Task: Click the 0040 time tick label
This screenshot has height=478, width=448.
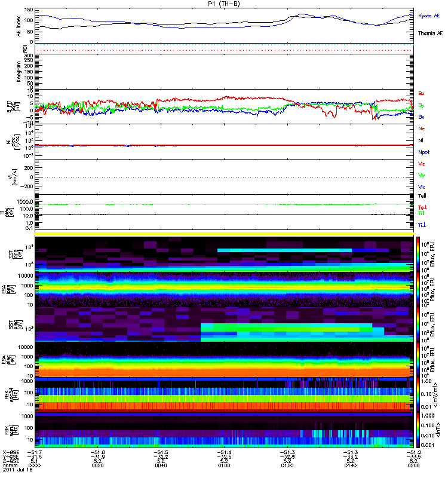Action: pyautogui.click(x=161, y=465)
